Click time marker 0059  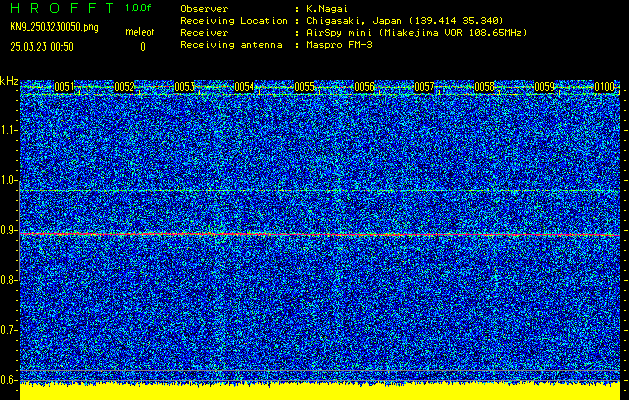(x=544, y=87)
